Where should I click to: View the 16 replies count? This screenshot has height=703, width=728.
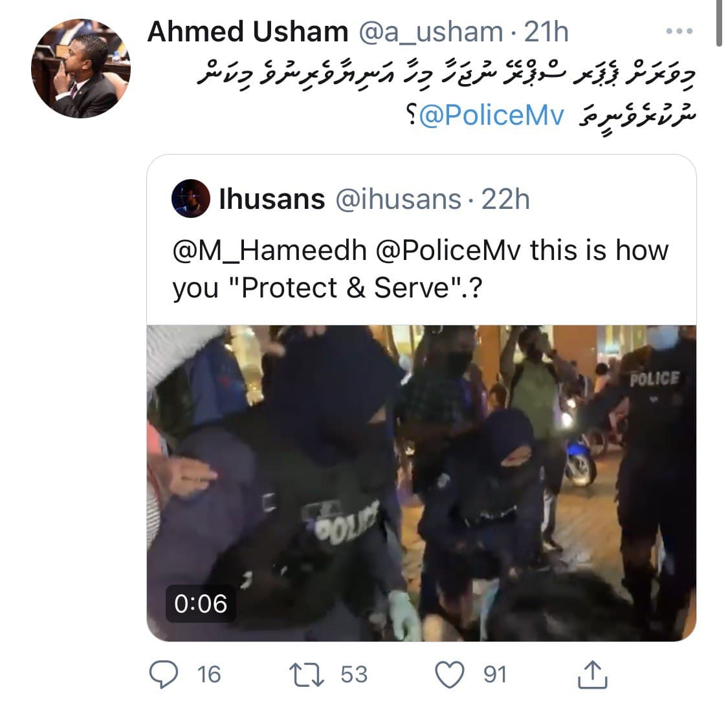[209, 675]
